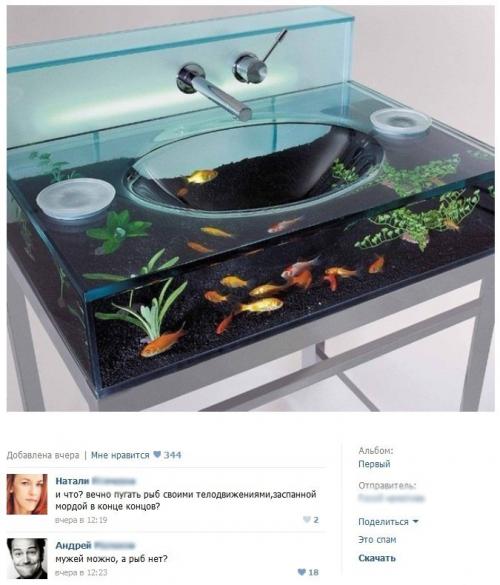500x585 pixels.
Task: Open Андрей's profile name link
Action: [95, 545]
